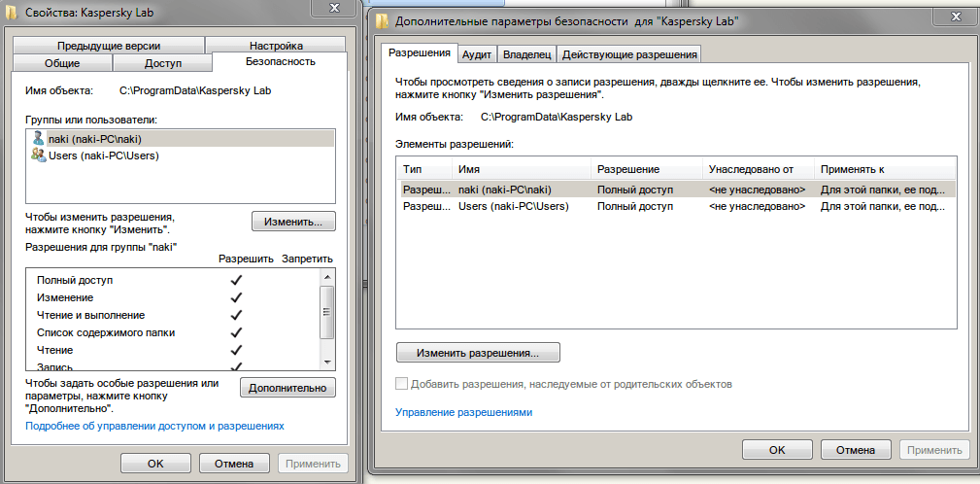Viewport: 980px width, 484px height.
Task: Open the Управление разрешениями link
Action: (463, 412)
